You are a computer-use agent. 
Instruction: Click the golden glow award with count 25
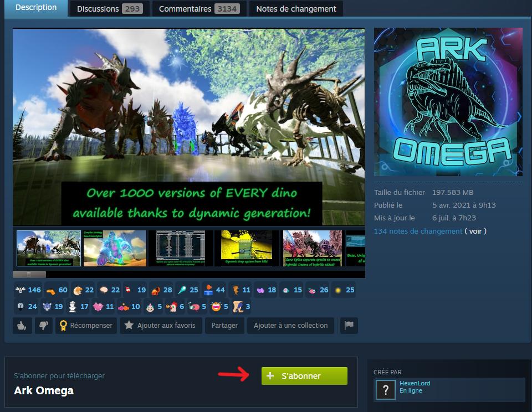(344, 290)
